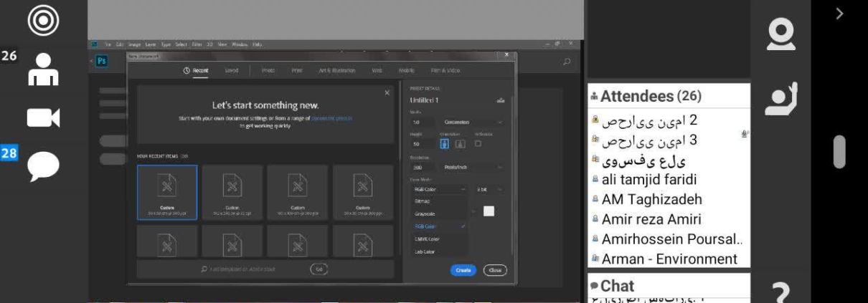The image size is (868, 303).
Task: Enable the Artboards checkbox
Action: point(478,143)
